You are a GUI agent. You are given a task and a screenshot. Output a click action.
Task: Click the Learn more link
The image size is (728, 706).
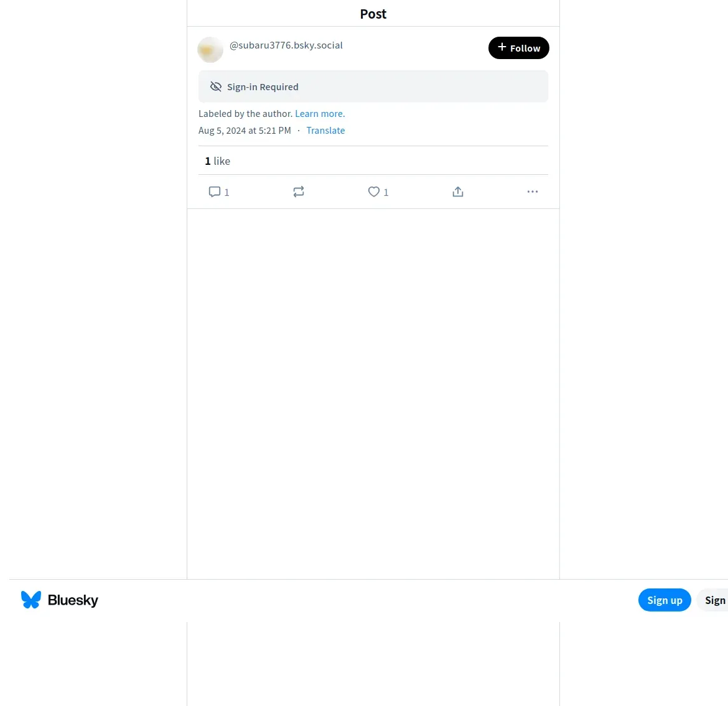(320, 114)
